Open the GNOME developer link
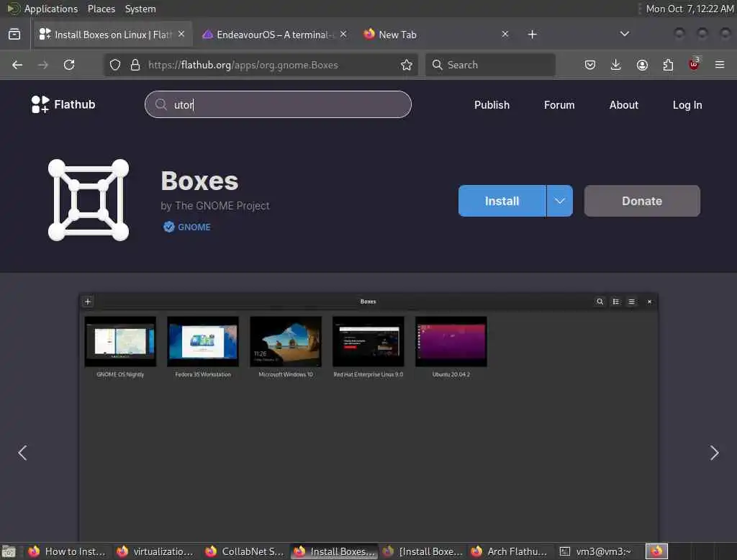The height and width of the screenshot is (560, 737). pyautogui.click(x=194, y=227)
